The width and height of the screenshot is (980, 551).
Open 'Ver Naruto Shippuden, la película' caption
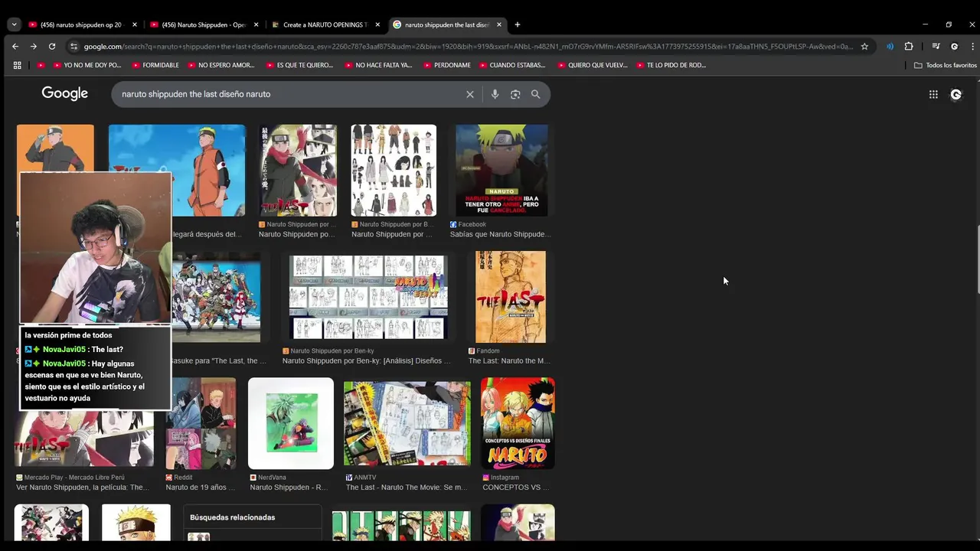(x=83, y=487)
